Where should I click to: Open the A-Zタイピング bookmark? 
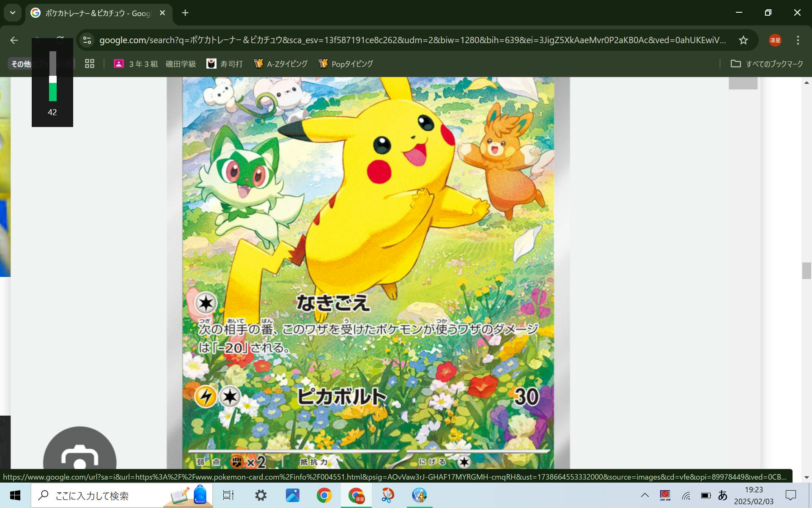click(280, 64)
